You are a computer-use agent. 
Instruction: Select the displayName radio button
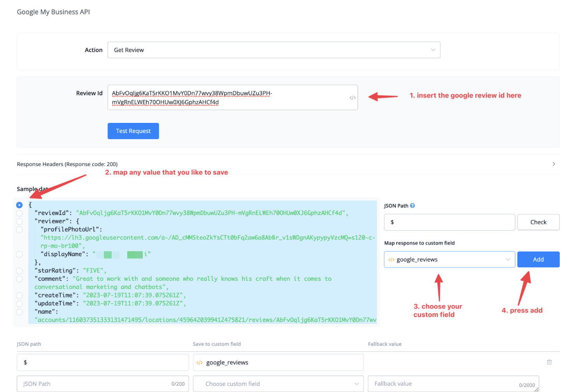[x=19, y=254]
